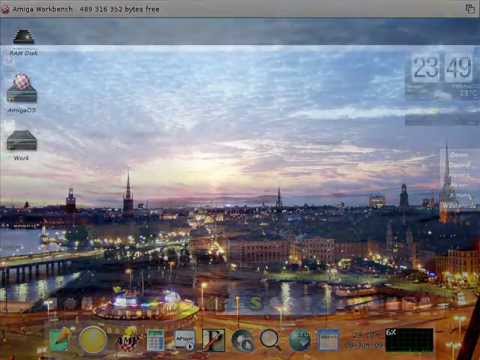Click the screen depth gadget in title bar
480x360 pixels.
click(470, 9)
